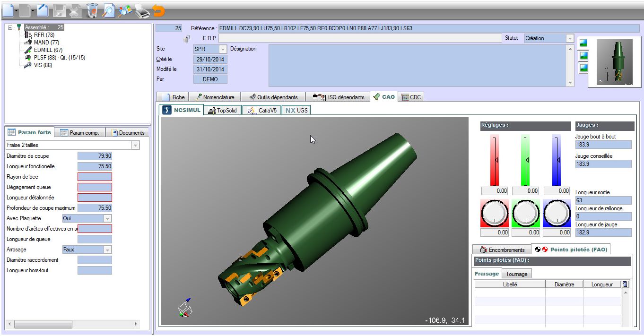Image resolution: width=644 pixels, height=336 pixels.
Task: Open print preview with the magnifier icon
Action: (x=108, y=9)
